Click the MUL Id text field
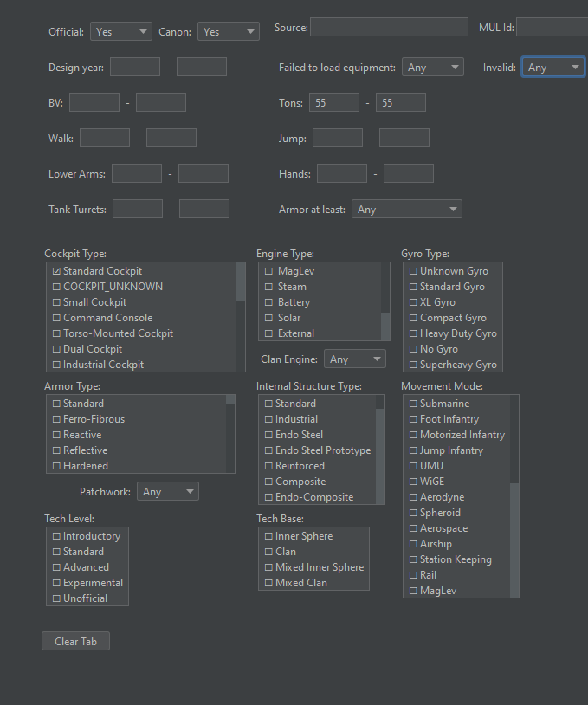 (x=552, y=27)
